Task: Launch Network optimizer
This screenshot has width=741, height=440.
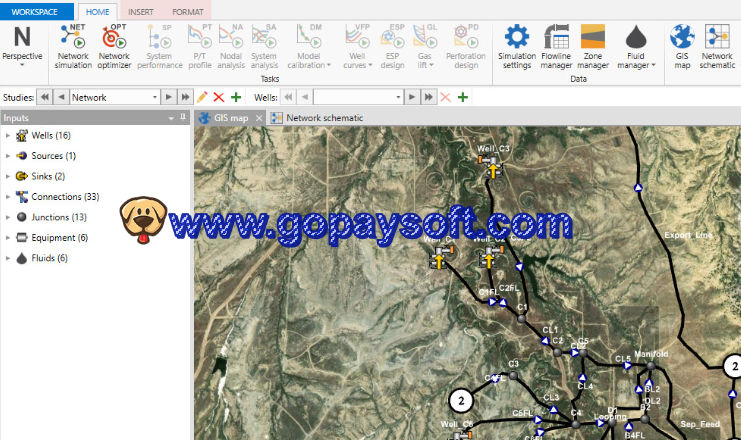Action: click(114, 46)
